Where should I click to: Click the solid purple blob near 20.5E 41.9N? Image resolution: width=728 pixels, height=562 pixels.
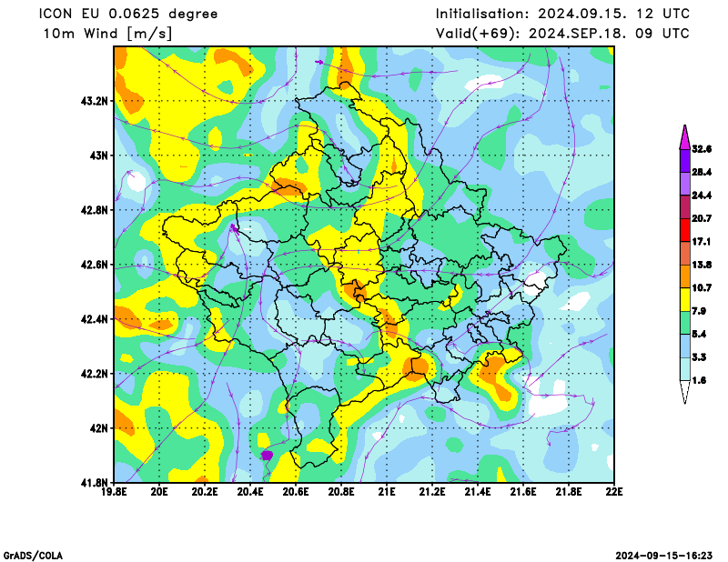click(267, 456)
